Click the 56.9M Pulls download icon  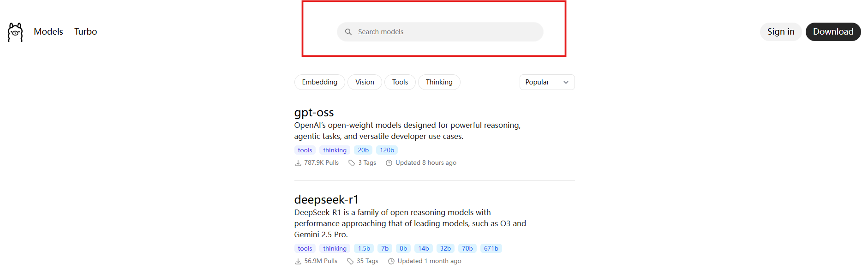pyautogui.click(x=298, y=261)
